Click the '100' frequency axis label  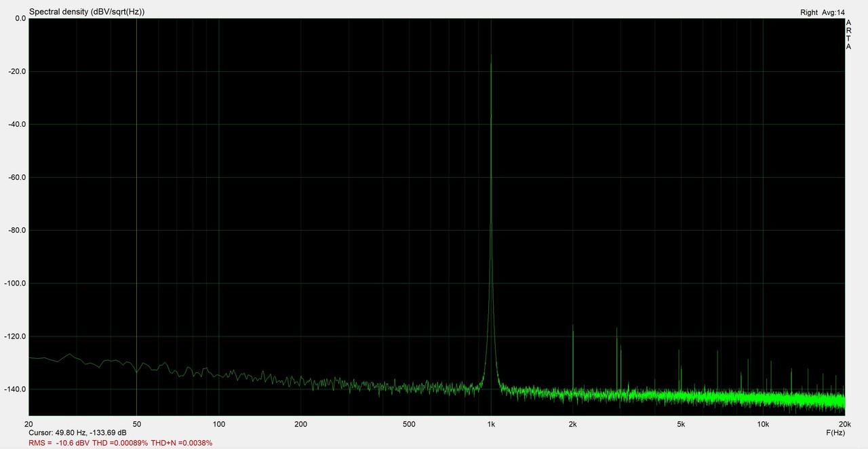coord(219,425)
